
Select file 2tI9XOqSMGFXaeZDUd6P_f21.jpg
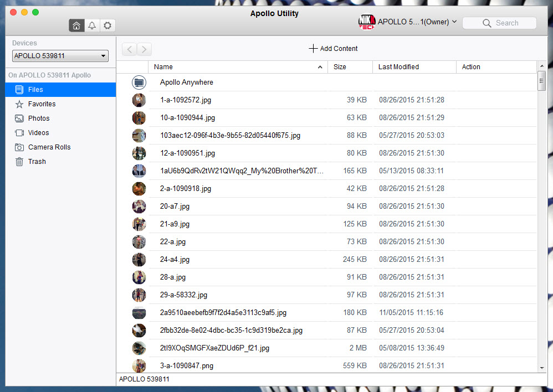point(214,348)
